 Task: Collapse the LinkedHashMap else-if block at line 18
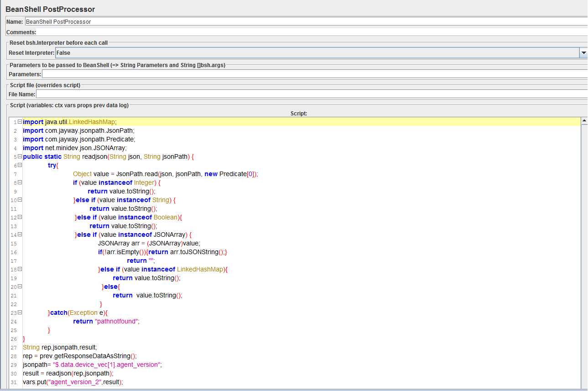[x=20, y=269]
